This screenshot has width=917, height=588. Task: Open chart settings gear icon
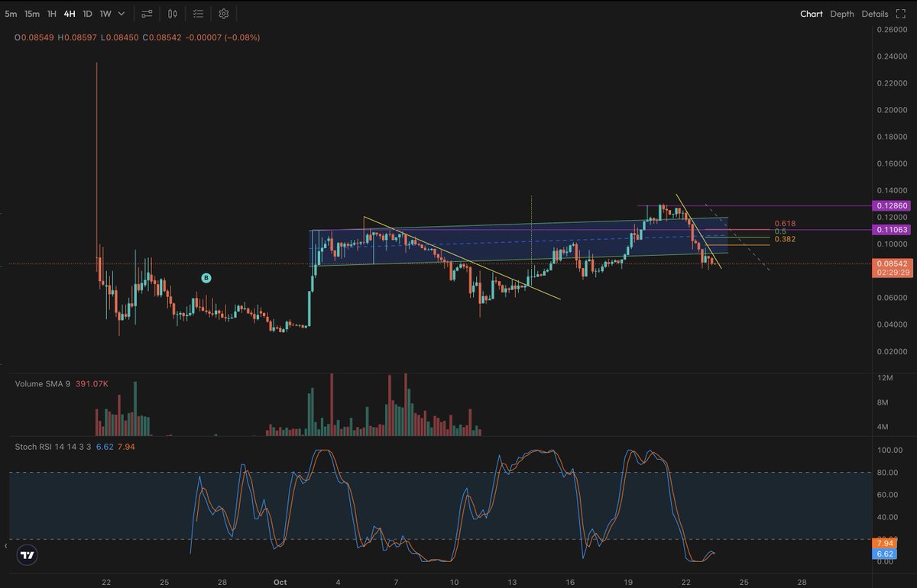pos(224,14)
